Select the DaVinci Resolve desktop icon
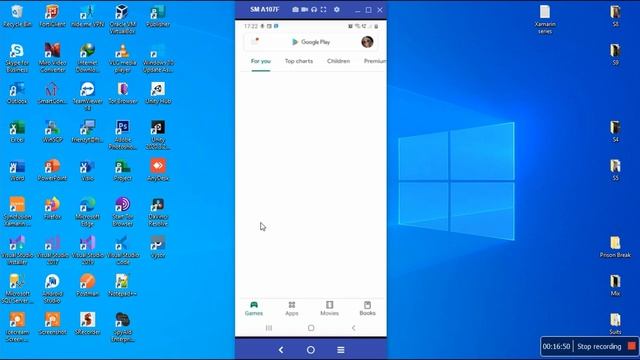The width and height of the screenshot is (640, 360). [158, 212]
